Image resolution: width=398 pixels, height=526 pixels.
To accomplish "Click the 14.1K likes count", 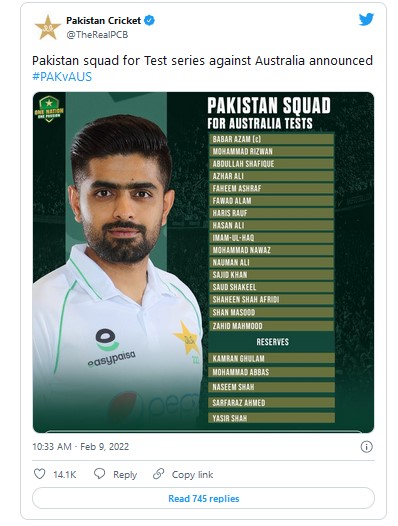I will [65, 474].
